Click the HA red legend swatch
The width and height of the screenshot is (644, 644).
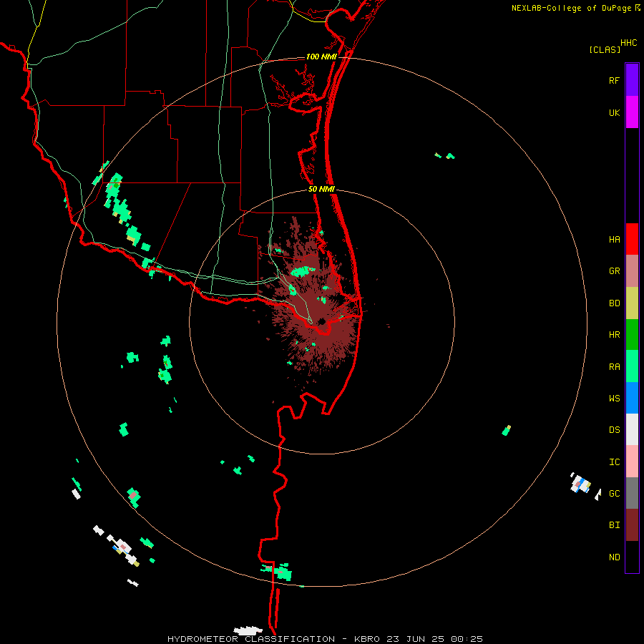632,239
